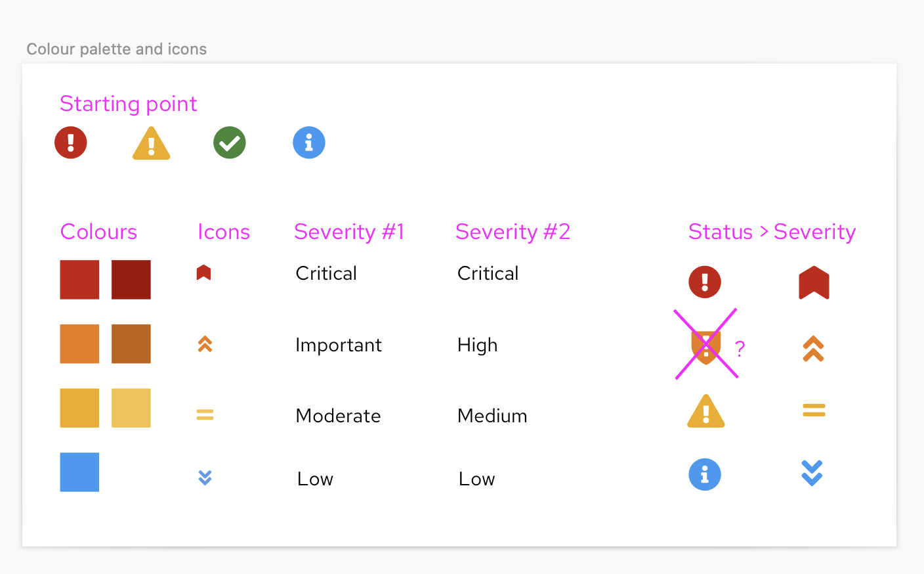Select the large yellow equals severity icon
This screenshot has height=574, width=924.
(814, 410)
